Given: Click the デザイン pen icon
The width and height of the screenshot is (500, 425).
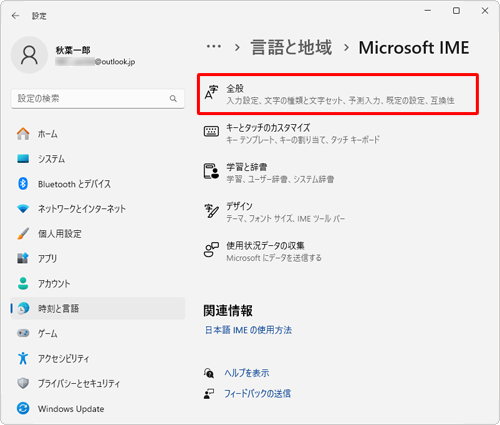Looking at the screenshot, I should click(211, 211).
